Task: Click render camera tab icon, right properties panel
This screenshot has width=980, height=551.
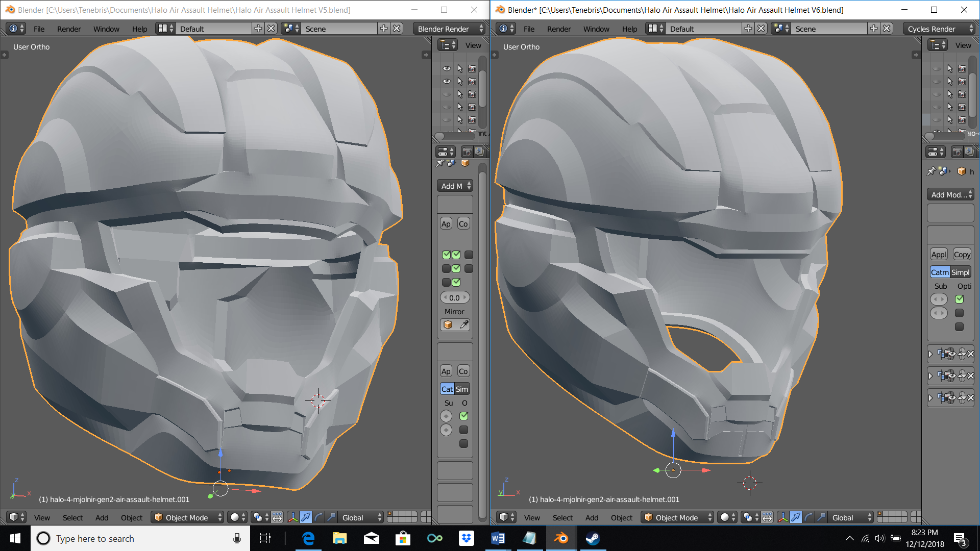Action: (x=957, y=152)
